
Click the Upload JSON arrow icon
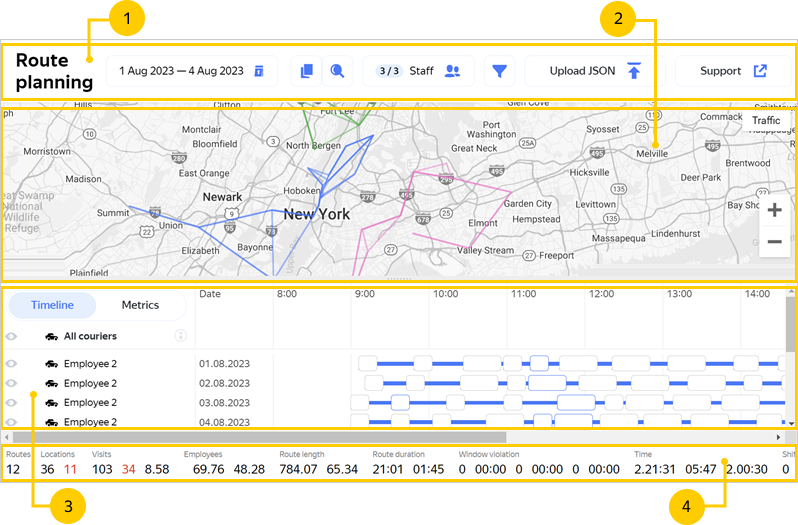633,71
